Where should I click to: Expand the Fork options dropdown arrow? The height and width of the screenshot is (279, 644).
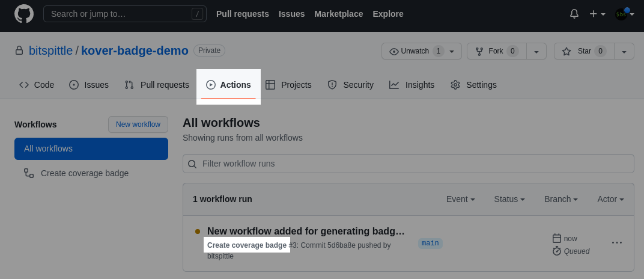(536, 51)
